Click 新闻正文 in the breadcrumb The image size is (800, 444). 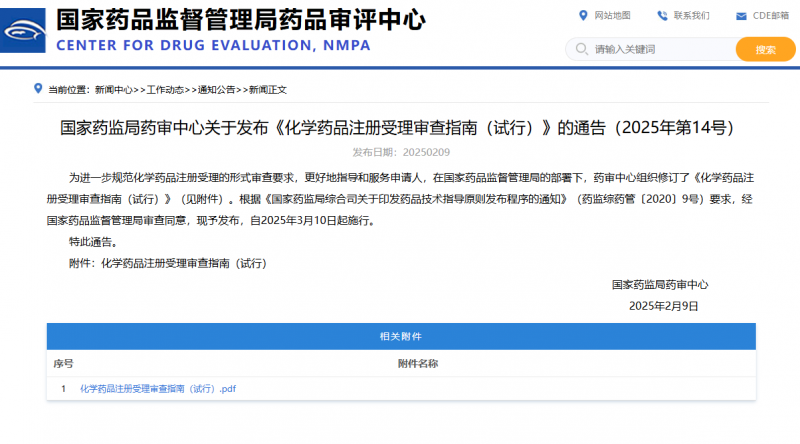(268, 90)
